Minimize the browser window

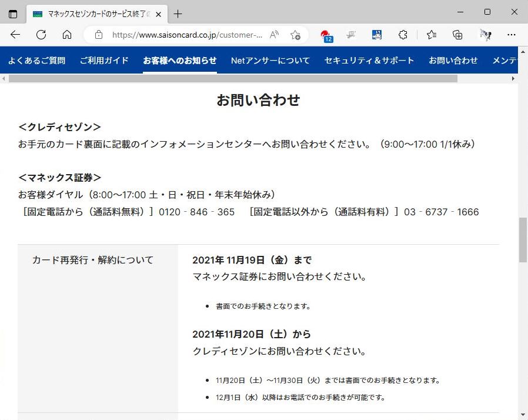(460, 12)
